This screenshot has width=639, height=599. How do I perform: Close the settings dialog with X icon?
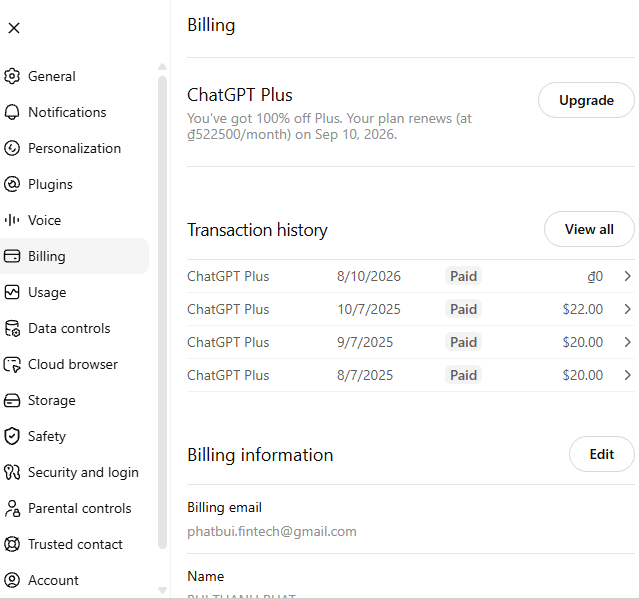coord(14,28)
